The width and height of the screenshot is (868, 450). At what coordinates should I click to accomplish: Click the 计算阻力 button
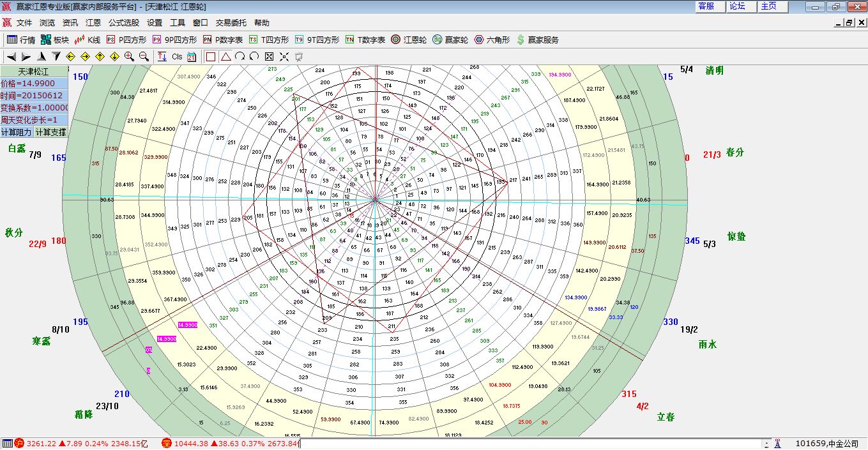(16, 132)
